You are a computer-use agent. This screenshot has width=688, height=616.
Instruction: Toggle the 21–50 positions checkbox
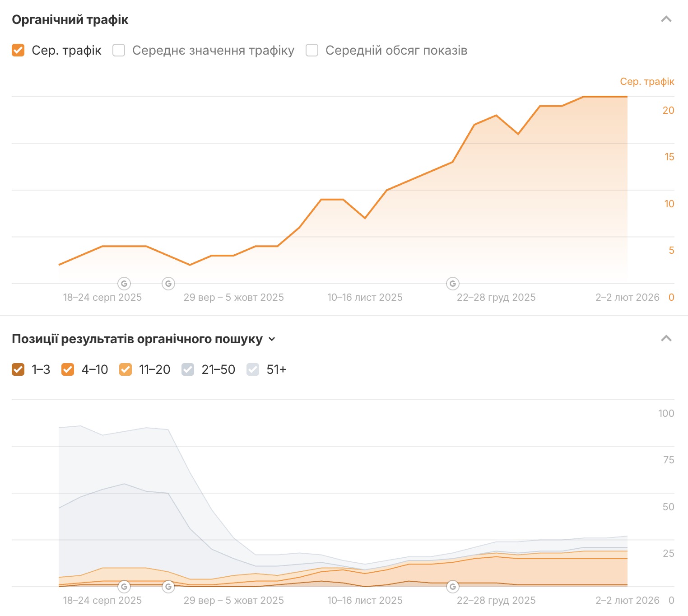188,369
